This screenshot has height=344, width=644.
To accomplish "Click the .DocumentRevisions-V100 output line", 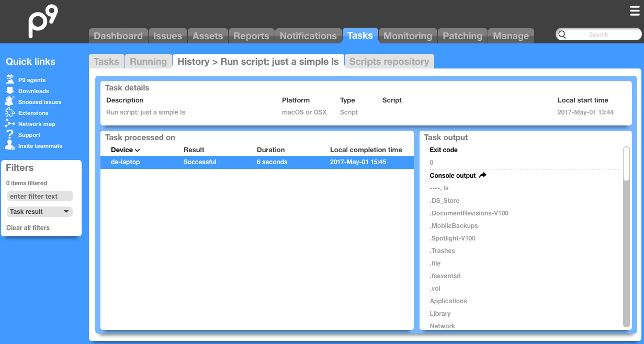I will click(469, 213).
